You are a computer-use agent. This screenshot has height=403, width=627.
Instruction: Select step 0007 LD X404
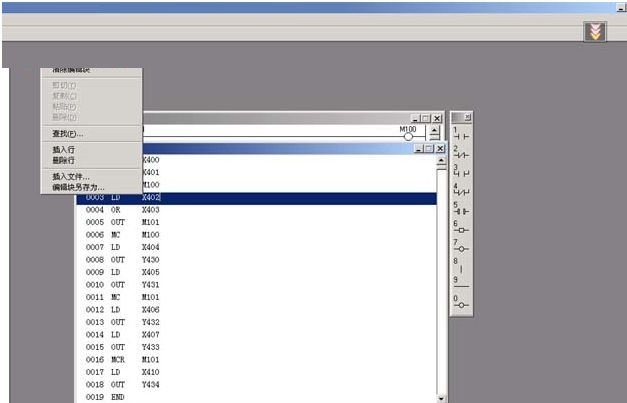coord(256,247)
